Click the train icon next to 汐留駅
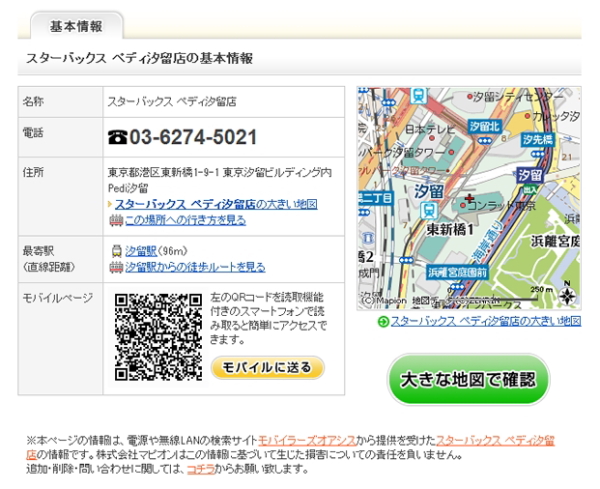The width and height of the screenshot is (600, 489). (116, 251)
